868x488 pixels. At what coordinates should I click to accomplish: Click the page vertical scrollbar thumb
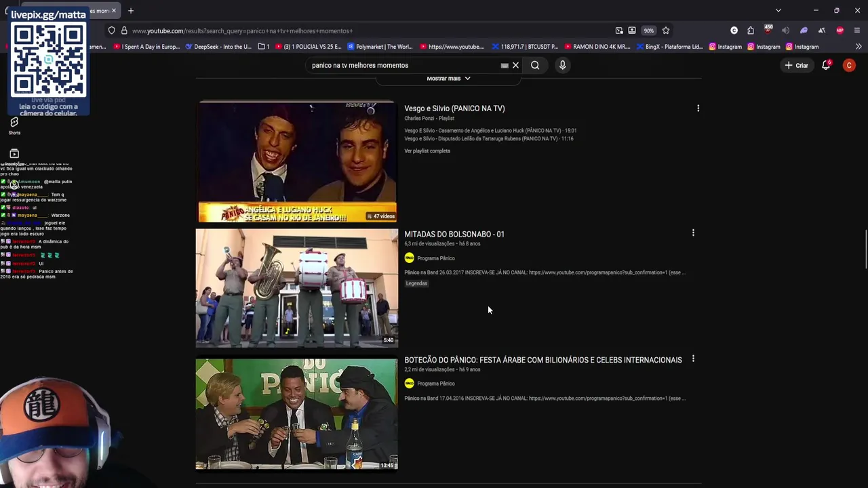tap(865, 249)
